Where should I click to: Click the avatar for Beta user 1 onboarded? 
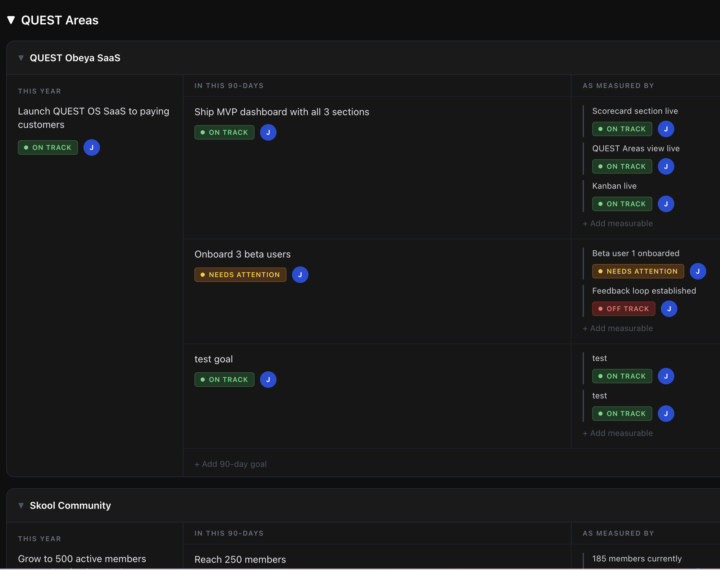(x=698, y=271)
